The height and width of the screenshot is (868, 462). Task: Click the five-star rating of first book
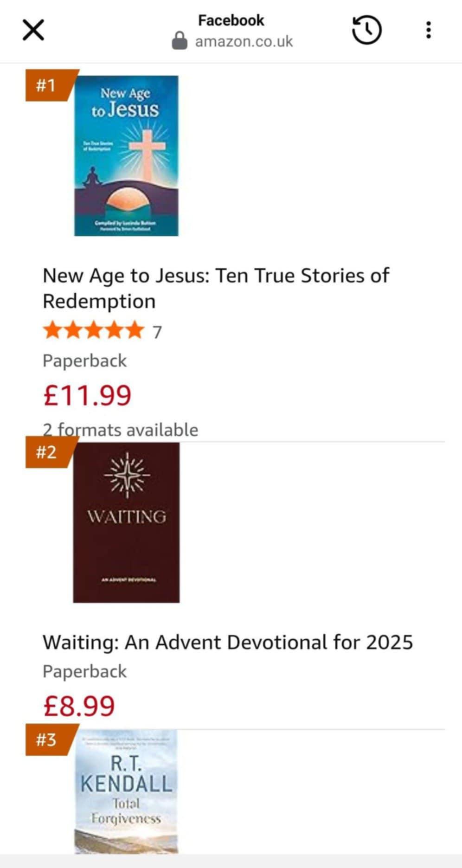(x=93, y=331)
